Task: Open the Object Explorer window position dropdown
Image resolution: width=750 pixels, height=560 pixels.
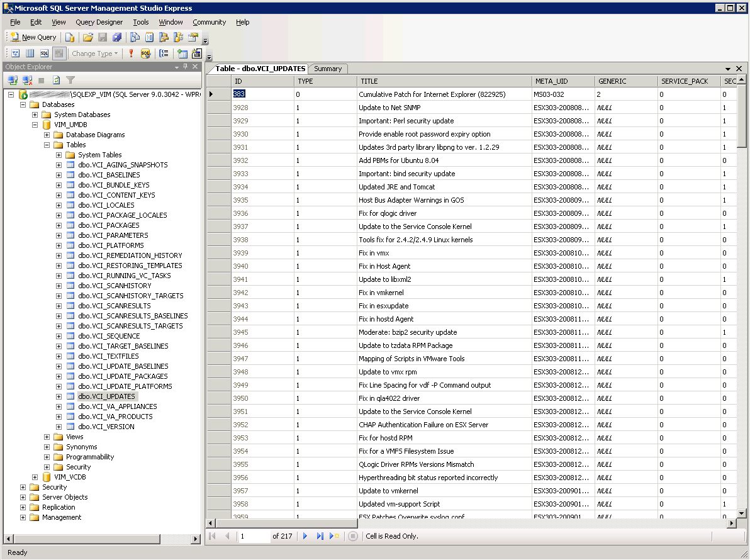Action: (x=177, y=67)
